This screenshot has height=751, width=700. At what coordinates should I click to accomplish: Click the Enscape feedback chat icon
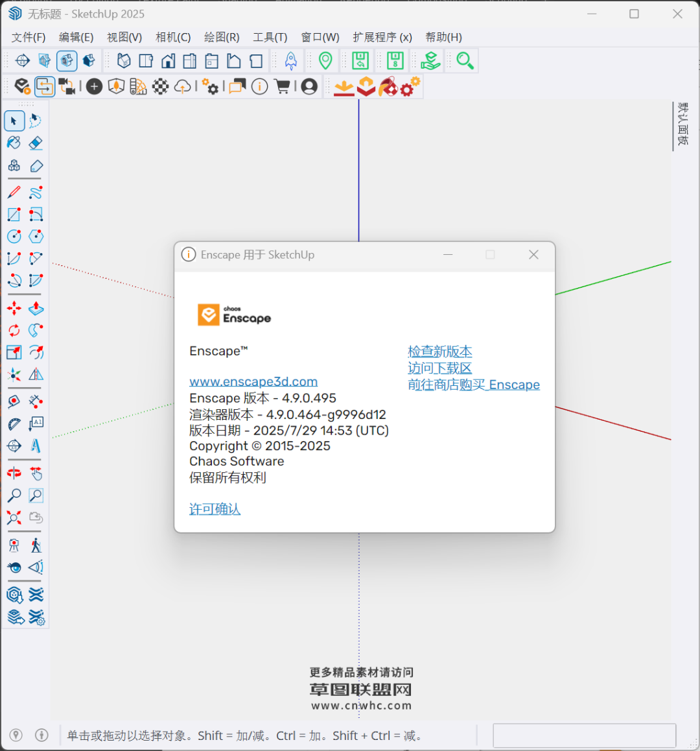pyautogui.click(x=237, y=87)
